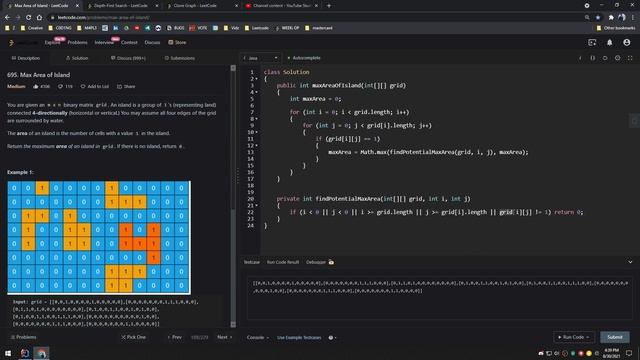Open the Java language dropdown

tap(260, 58)
